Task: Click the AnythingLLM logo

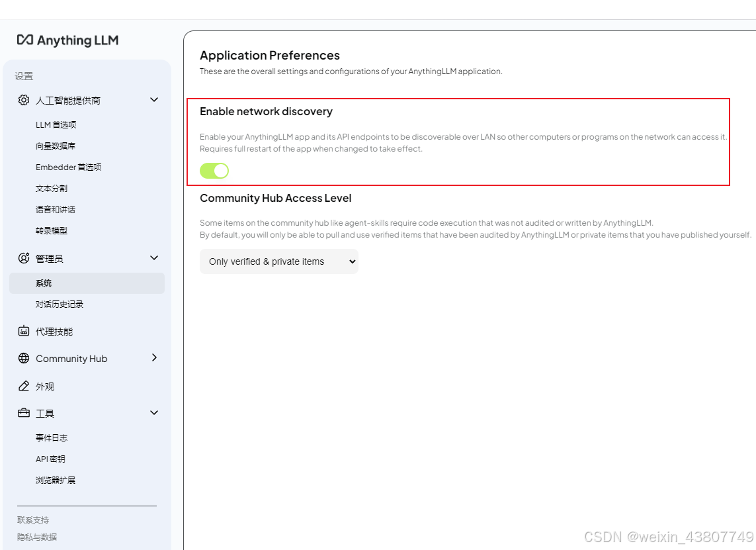Action: [67, 40]
